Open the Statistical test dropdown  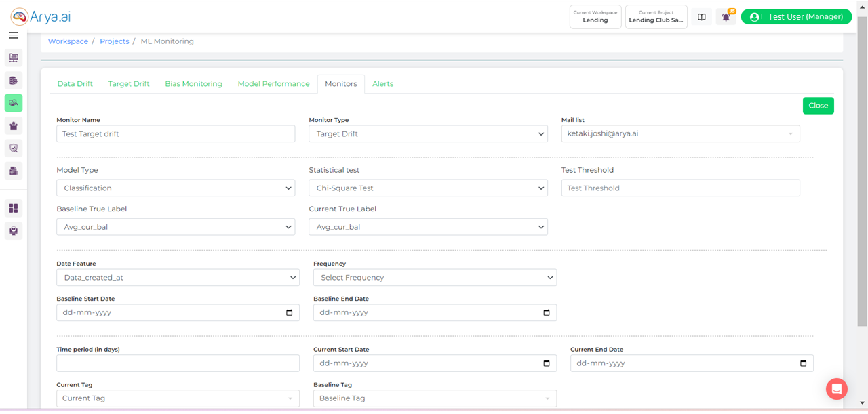point(428,188)
